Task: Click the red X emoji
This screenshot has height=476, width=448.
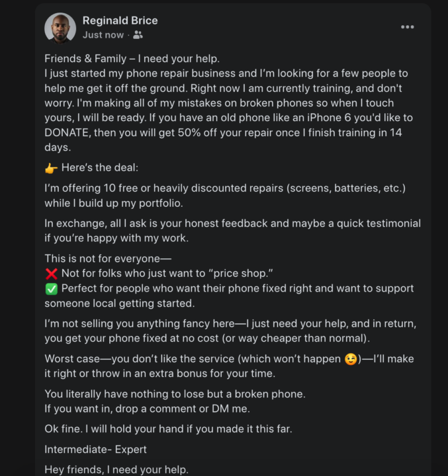Action: pyautogui.click(x=51, y=274)
